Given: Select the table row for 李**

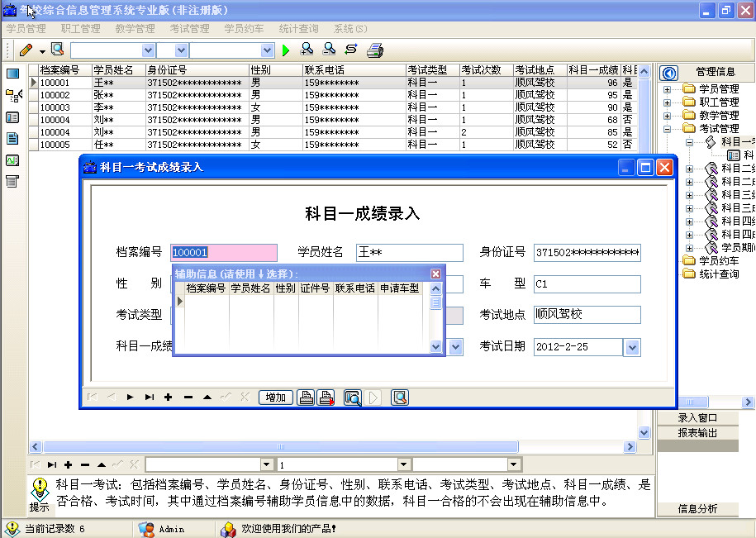Looking at the screenshot, I should tap(333, 107).
